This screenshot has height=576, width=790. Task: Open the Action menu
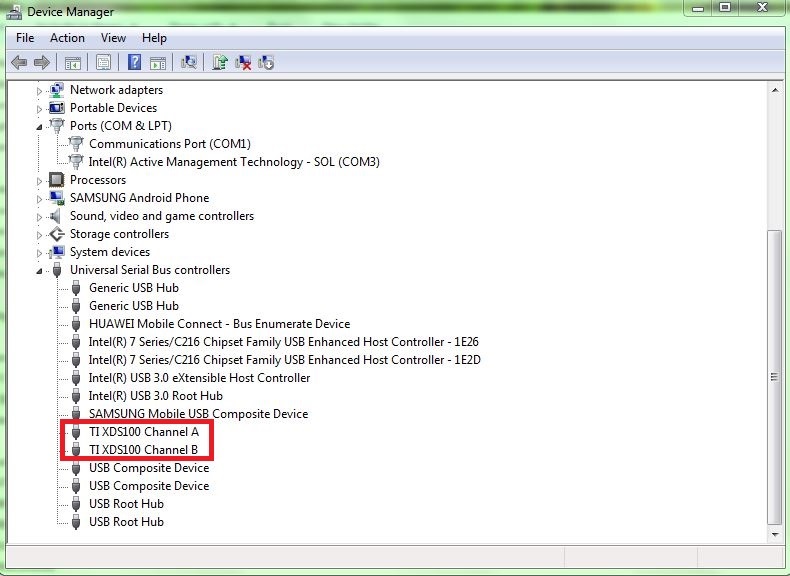[67, 38]
